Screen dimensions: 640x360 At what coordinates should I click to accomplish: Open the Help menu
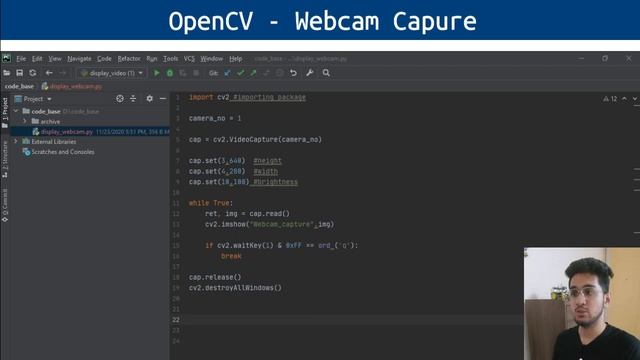[235, 59]
